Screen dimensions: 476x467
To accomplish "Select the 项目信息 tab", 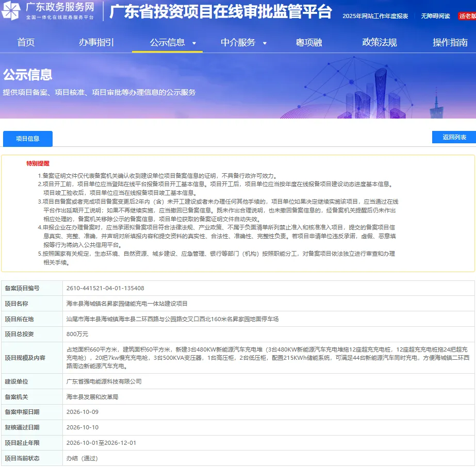I will coord(28,139).
